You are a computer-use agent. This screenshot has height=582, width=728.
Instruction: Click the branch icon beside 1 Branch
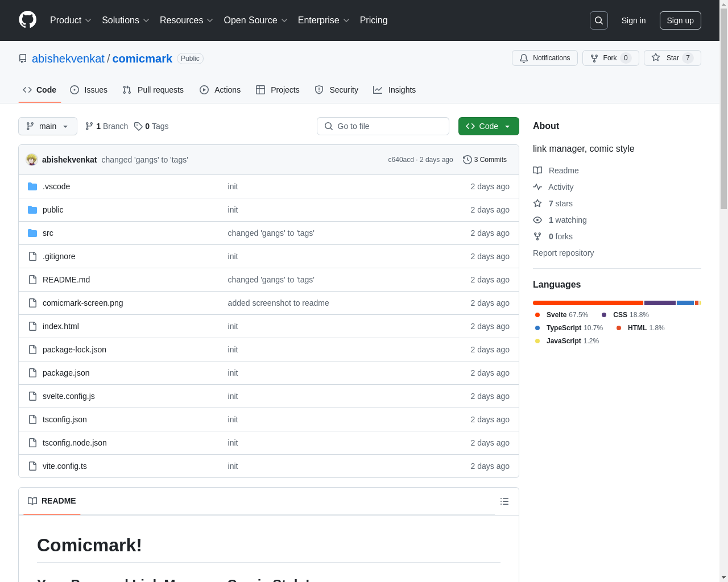point(89,126)
